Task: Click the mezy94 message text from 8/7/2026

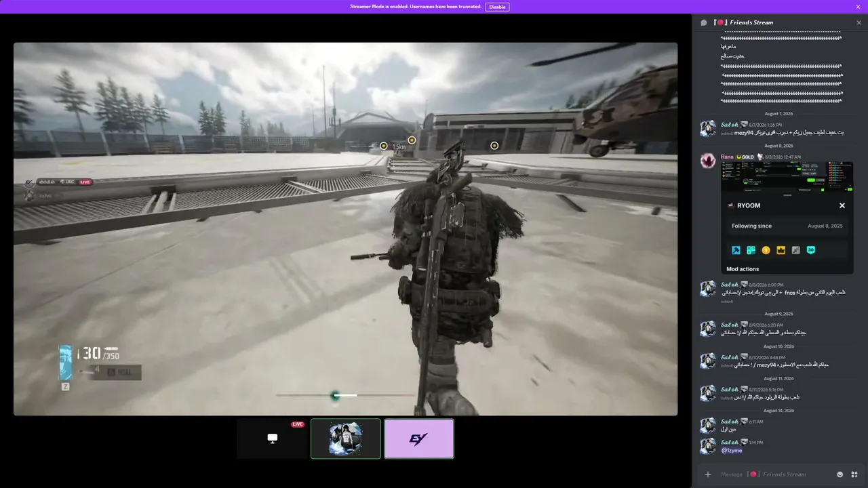Action: point(789,133)
